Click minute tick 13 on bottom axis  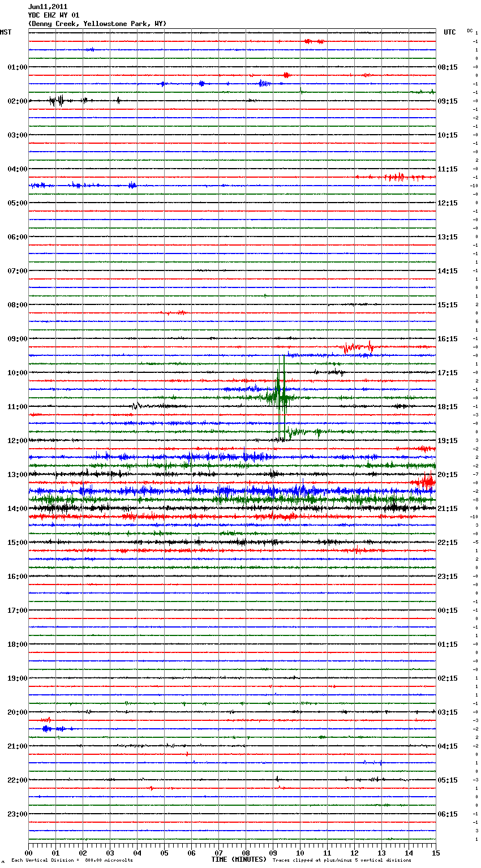[382, 852]
